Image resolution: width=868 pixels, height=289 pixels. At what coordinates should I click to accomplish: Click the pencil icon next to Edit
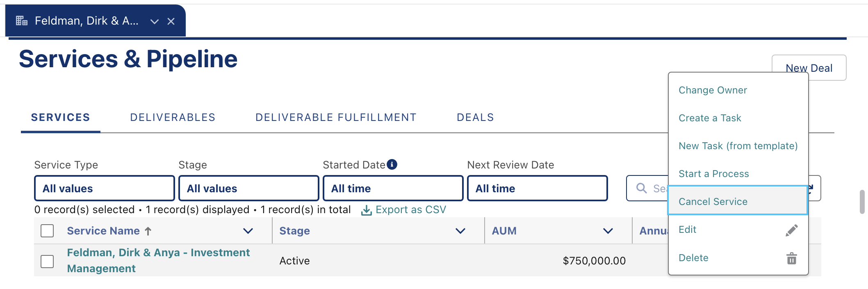pyautogui.click(x=791, y=230)
